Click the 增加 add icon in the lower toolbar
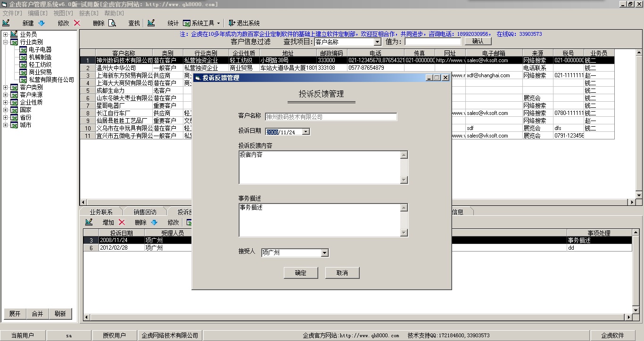Image resolution: width=644 pixels, height=341 pixels. [89, 222]
